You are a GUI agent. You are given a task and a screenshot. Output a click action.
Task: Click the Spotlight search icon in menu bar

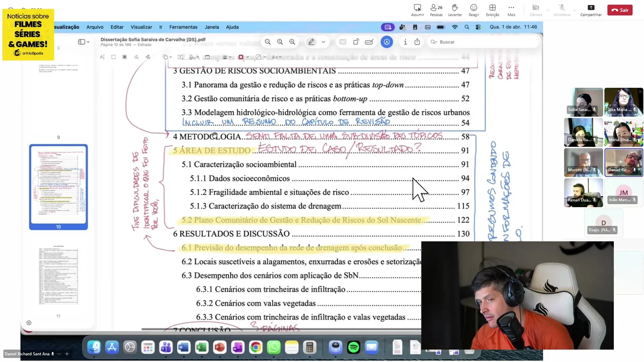pyautogui.click(x=467, y=27)
